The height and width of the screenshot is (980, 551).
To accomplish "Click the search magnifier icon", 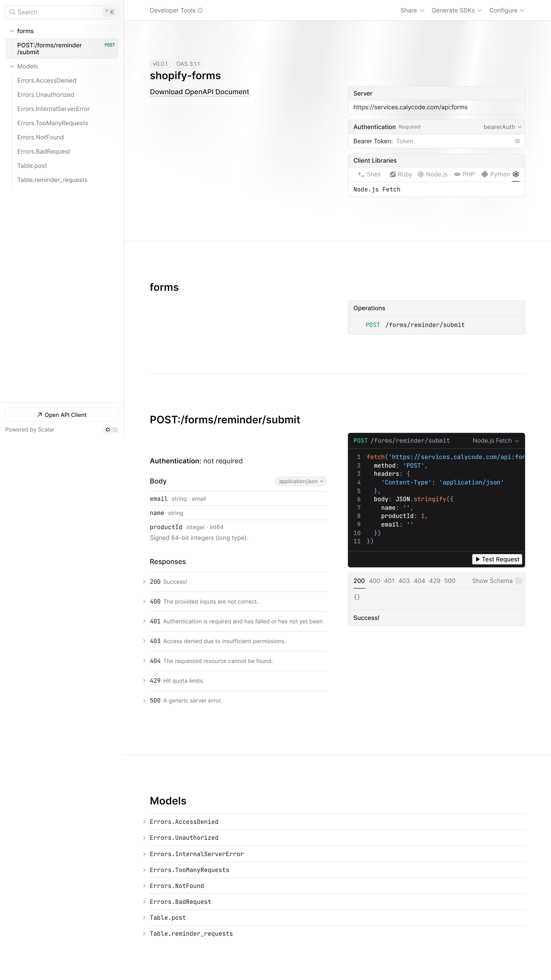I will click(x=12, y=12).
